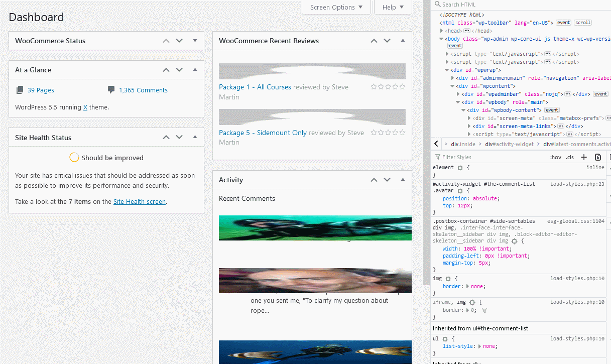Collapse the At a Glance panel
This screenshot has width=611, height=364.
tap(195, 70)
